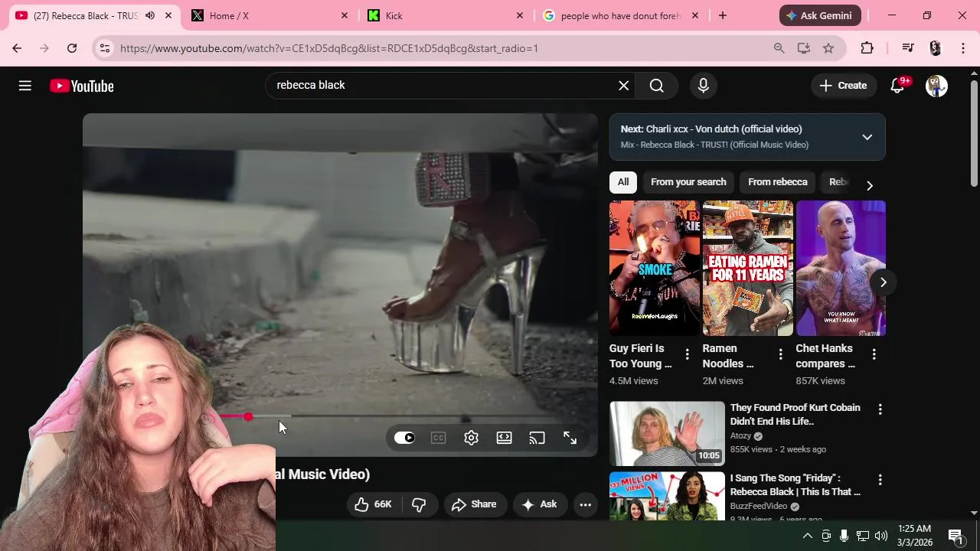Go to the YouTube home logo

click(x=82, y=86)
